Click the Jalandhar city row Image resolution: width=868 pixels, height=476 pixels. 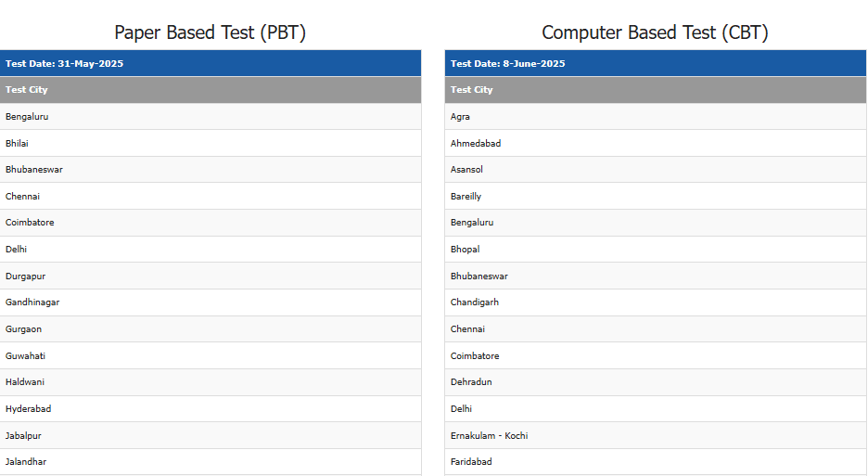(211, 461)
